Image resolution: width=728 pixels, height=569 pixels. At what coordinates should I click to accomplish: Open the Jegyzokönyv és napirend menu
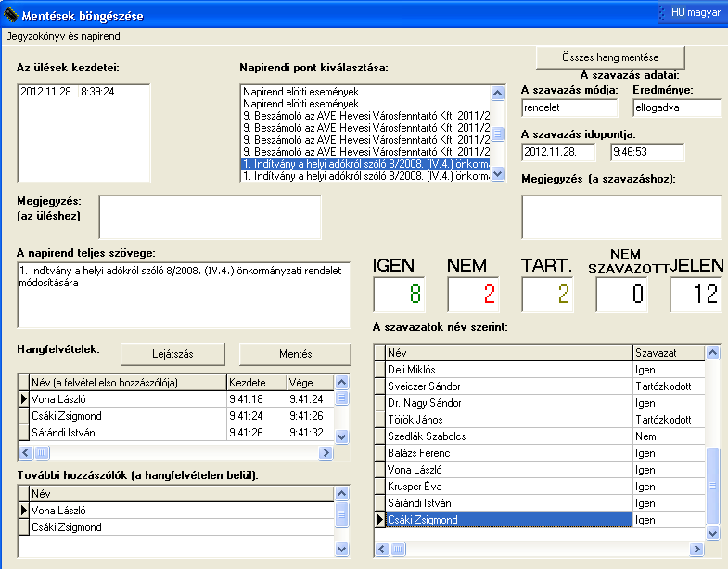point(64,36)
